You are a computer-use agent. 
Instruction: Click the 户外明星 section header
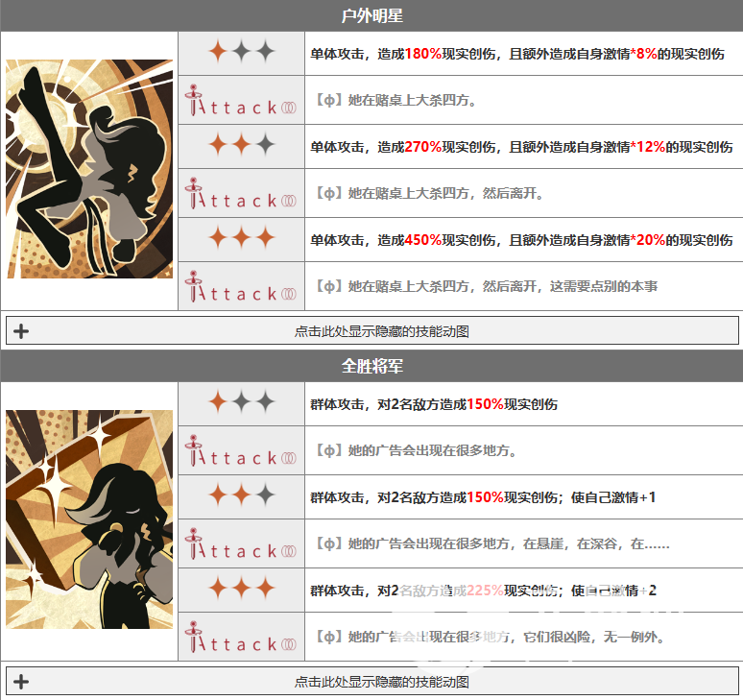(x=371, y=16)
